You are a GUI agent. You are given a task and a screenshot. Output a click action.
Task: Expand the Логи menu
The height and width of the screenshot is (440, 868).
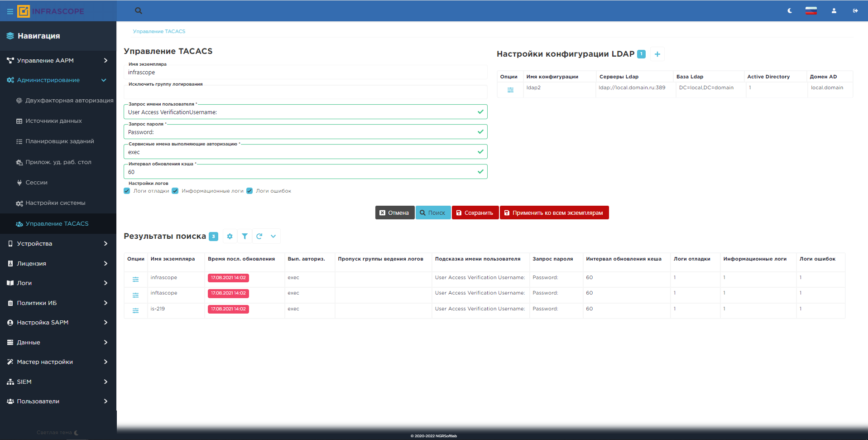click(58, 283)
